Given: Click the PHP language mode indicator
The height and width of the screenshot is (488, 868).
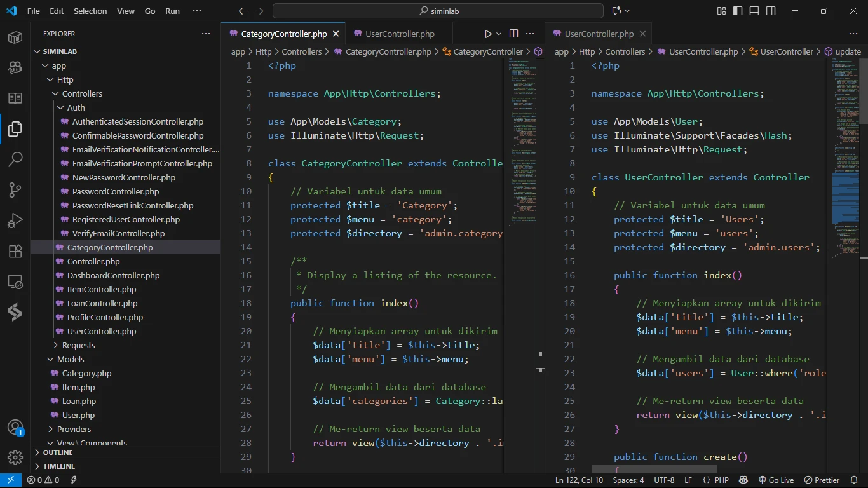Looking at the screenshot, I should (x=721, y=480).
